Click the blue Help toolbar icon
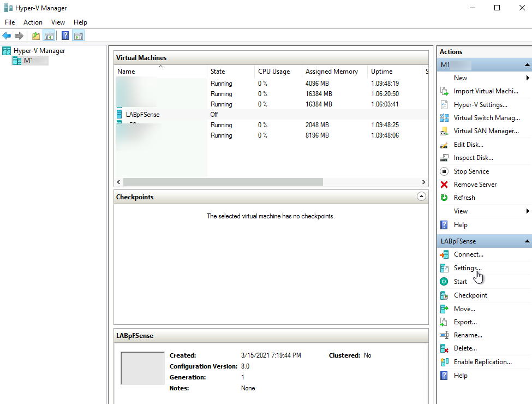This screenshot has height=404, width=532. pyautogui.click(x=65, y=35)
